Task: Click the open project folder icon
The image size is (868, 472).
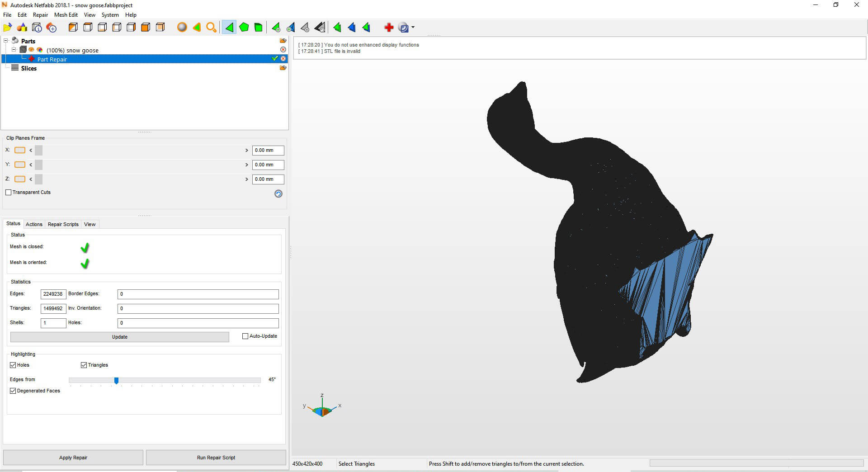Action: coord(8,28)
